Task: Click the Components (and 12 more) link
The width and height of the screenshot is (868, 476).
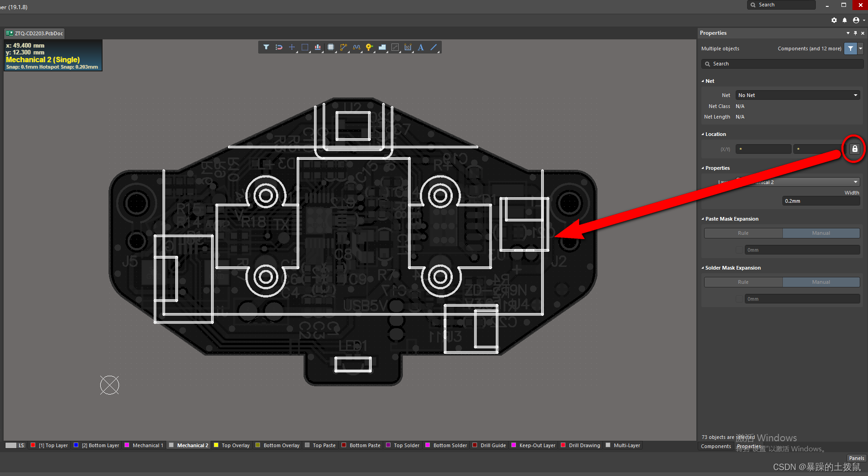Action: click(809, 49)
